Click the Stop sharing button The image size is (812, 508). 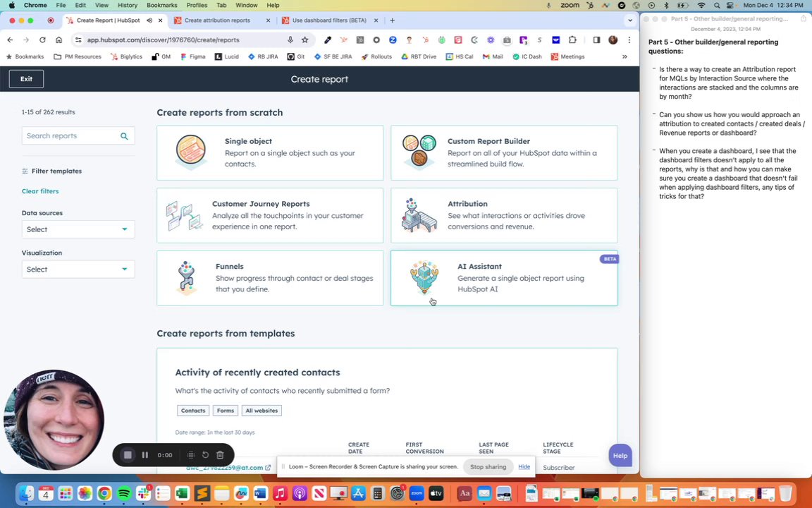coord(488,466)
